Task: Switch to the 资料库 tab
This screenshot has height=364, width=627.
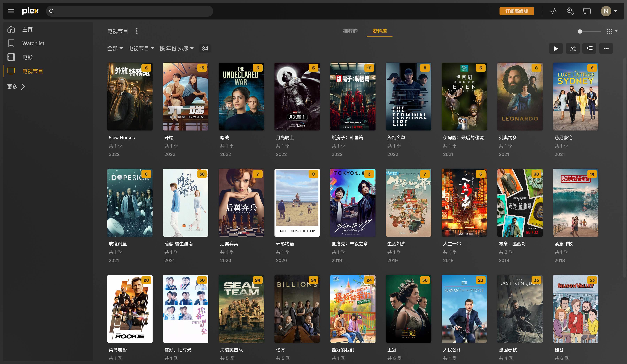Action: coord(379,31)
